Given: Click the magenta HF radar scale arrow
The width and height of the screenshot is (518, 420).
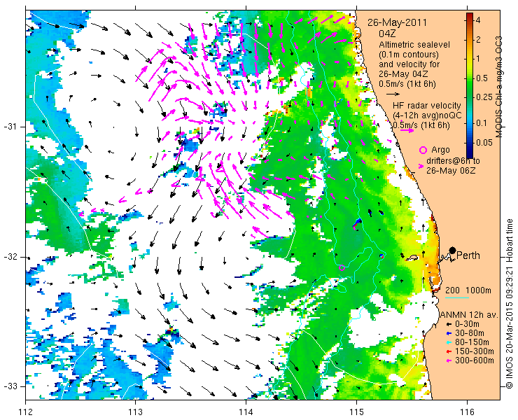Looking at the screenshot, I should point(407,130).
